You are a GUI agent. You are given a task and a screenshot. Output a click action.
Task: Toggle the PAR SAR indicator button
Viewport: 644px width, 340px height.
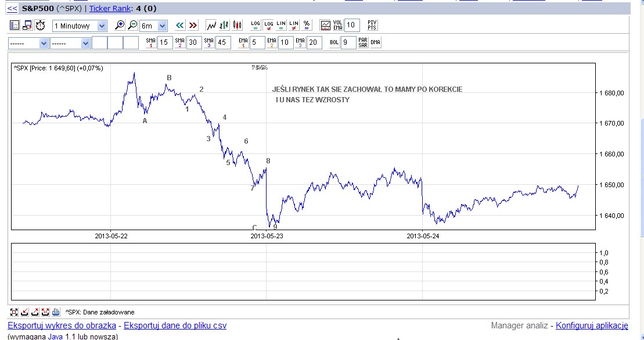[363, 42]
